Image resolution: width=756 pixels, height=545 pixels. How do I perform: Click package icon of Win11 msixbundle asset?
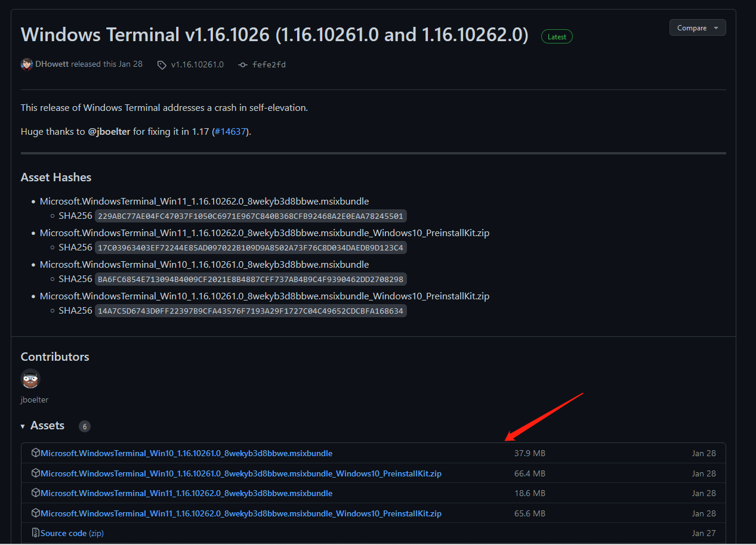coord(36,493)
